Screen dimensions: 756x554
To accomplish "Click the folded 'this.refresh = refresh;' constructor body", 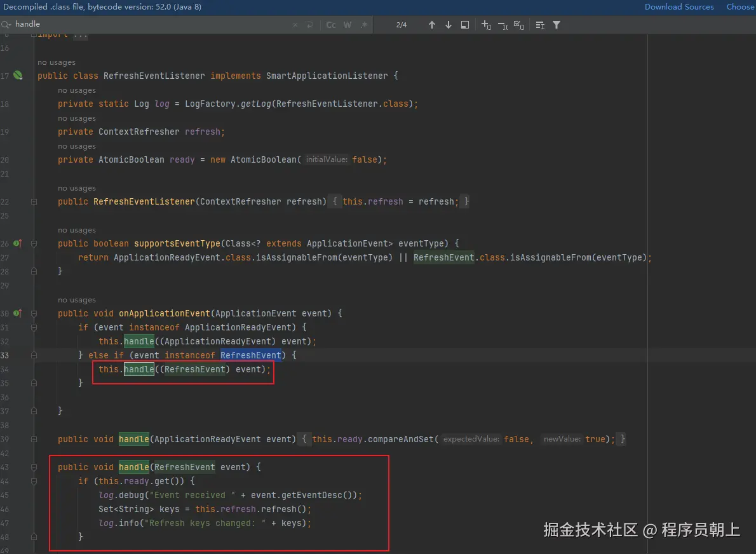I will [400, 201].
